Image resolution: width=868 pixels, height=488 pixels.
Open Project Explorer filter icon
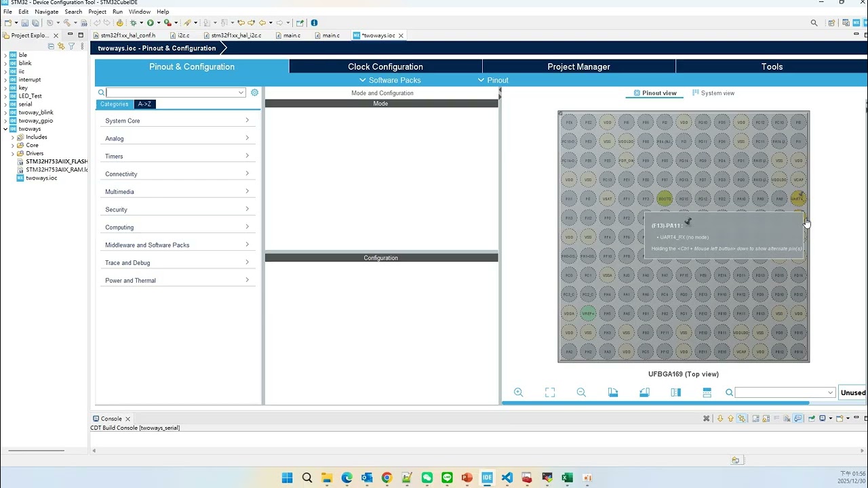71,46
